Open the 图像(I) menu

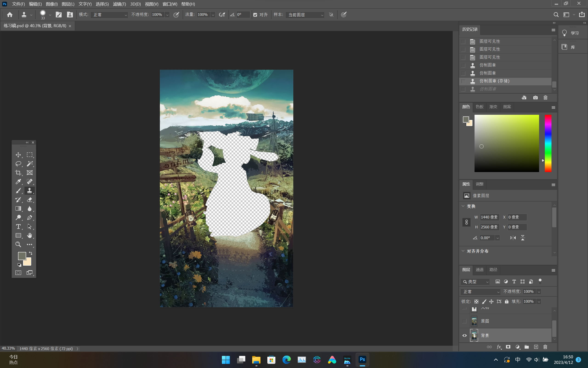tap(52, 4)
